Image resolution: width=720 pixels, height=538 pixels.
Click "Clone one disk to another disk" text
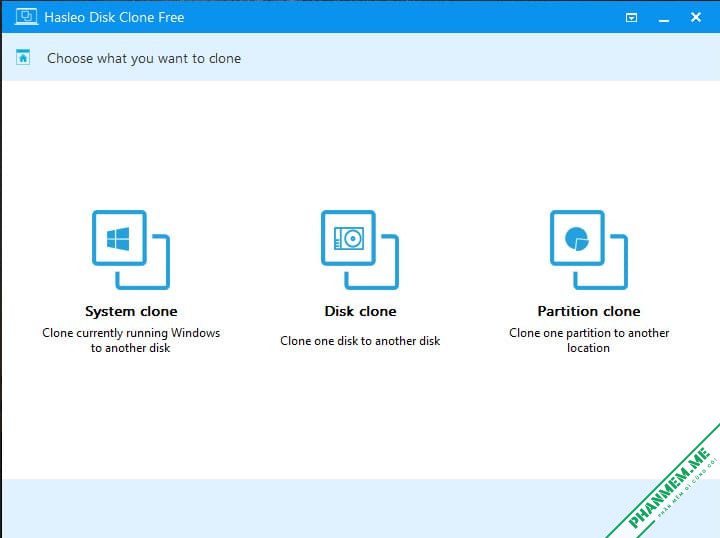pos(360,341)
